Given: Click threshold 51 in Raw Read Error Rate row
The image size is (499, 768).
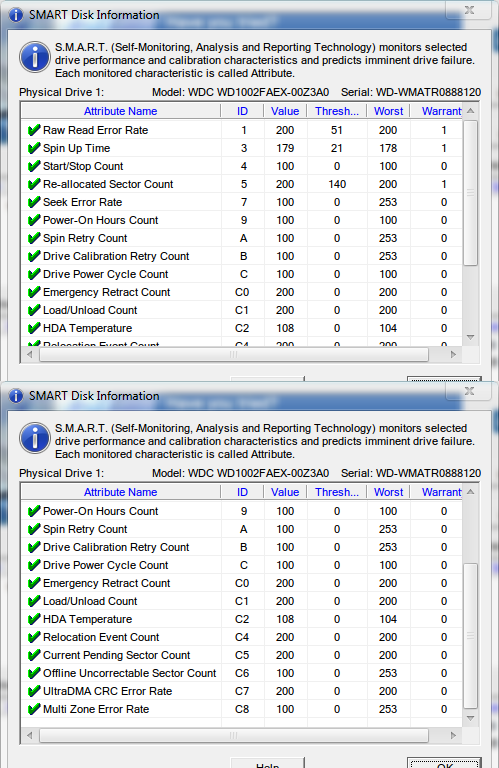Looking at the screenshot, I should coord(337,130).
